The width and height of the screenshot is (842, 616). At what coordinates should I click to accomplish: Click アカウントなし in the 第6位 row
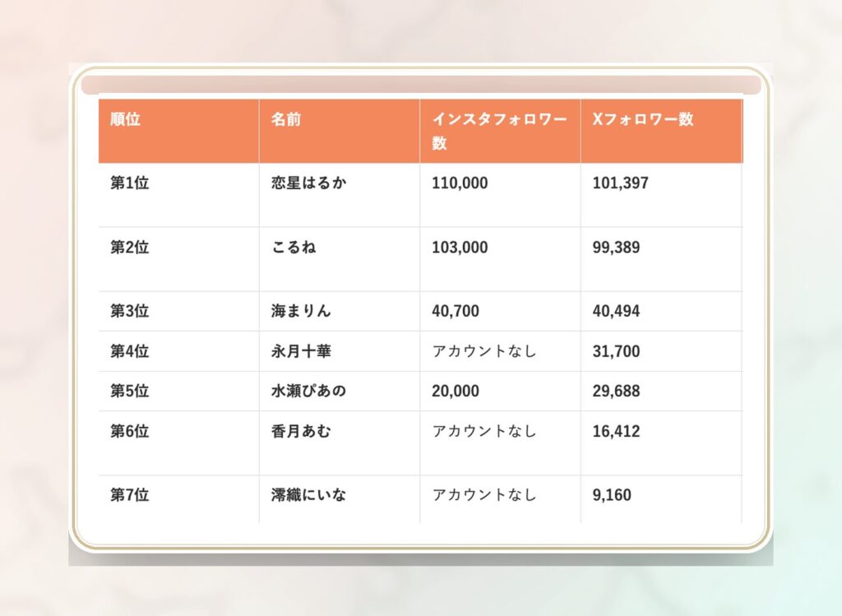click(x=484, y=431)
